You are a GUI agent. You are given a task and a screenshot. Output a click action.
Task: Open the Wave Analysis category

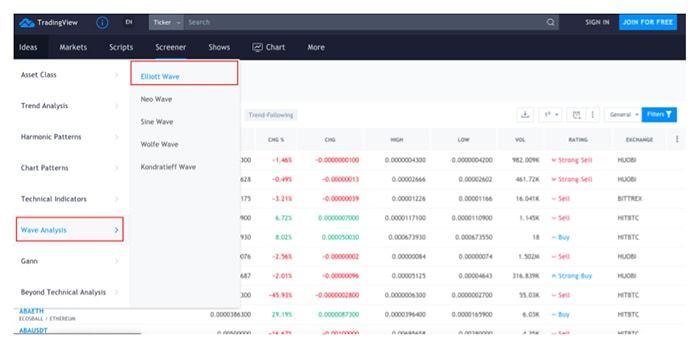(x=70, y=229)
